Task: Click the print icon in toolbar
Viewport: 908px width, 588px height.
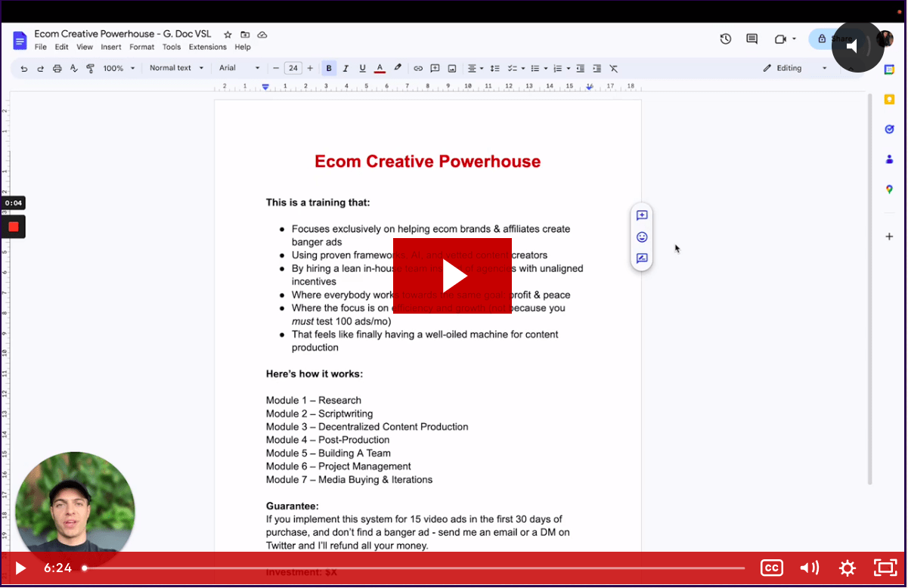Action: (x=57, y=69)
